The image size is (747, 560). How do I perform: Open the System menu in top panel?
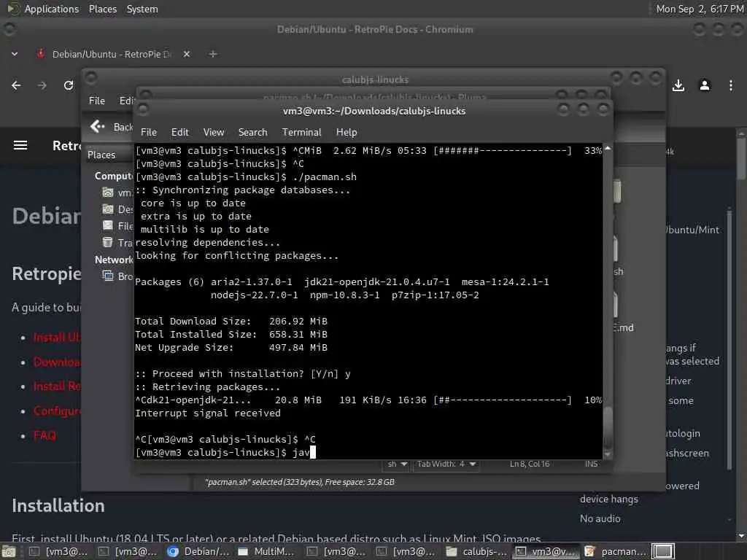(x=142, y=9)
